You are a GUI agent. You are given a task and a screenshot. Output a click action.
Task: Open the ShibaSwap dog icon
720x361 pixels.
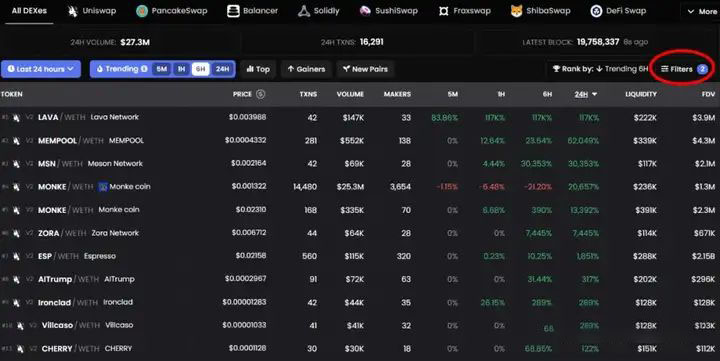[517, 11]
